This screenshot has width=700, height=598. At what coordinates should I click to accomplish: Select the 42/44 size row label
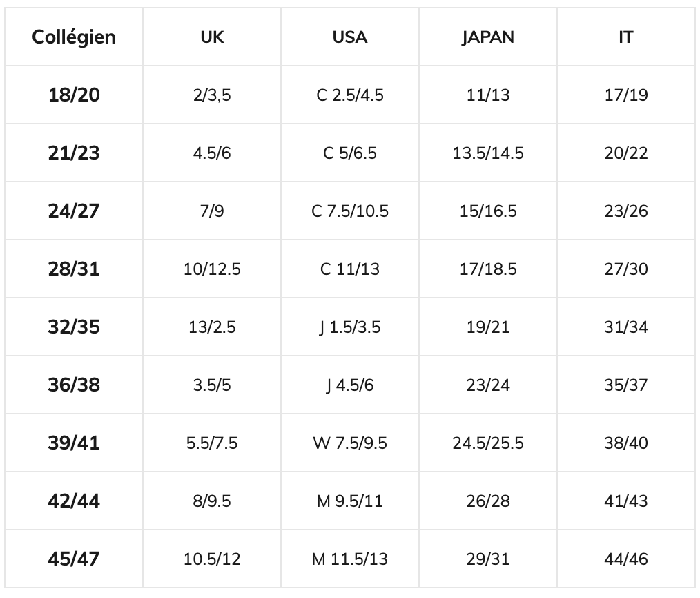(74, 501)
